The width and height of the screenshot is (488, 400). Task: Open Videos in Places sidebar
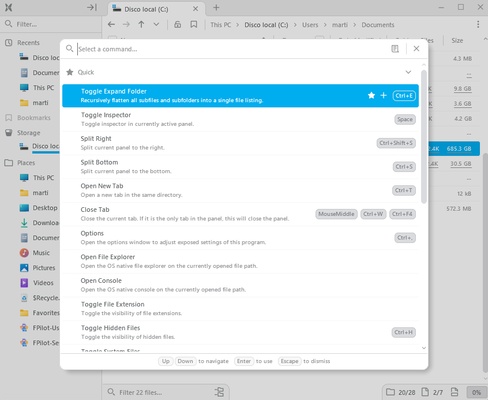[36, 283]
